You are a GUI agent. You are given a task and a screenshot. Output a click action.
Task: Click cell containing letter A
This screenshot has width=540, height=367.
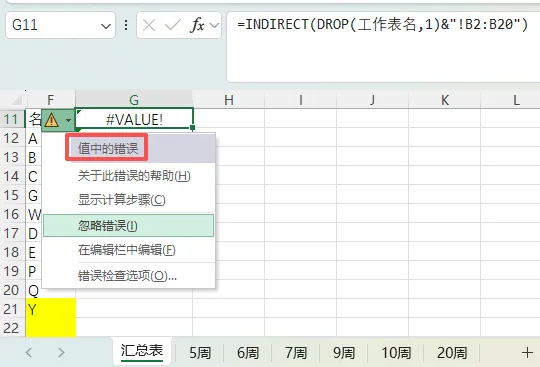coord(33,138)
